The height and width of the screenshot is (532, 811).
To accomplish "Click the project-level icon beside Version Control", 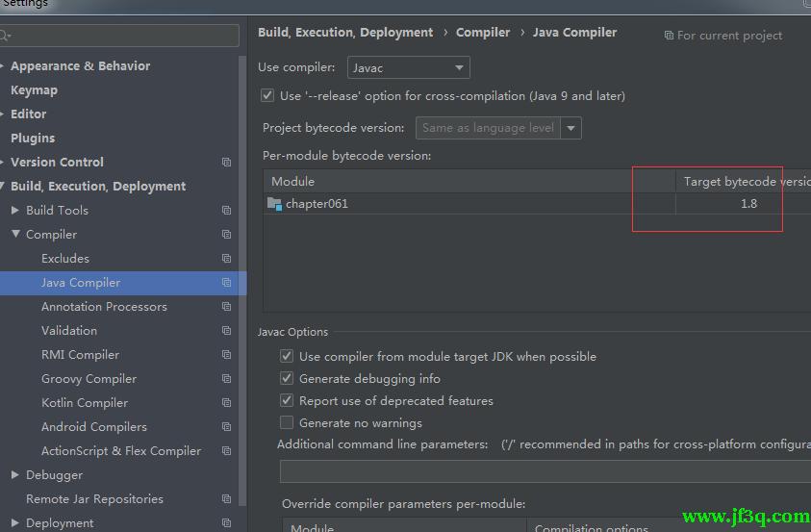I will 226,163.
